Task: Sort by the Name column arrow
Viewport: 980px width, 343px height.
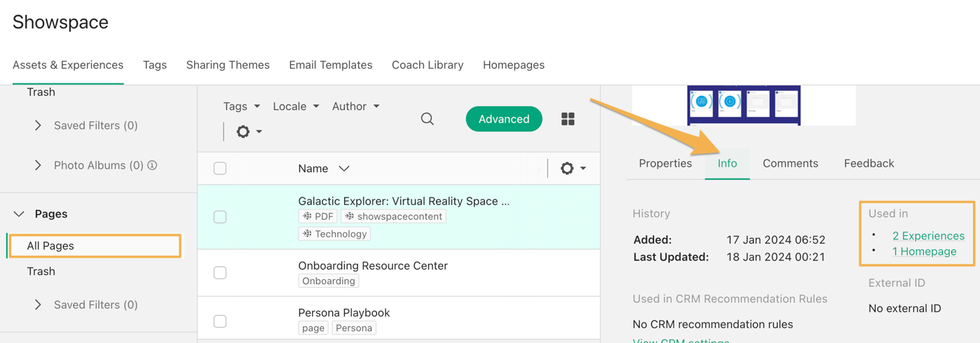Action: point(344,169)
